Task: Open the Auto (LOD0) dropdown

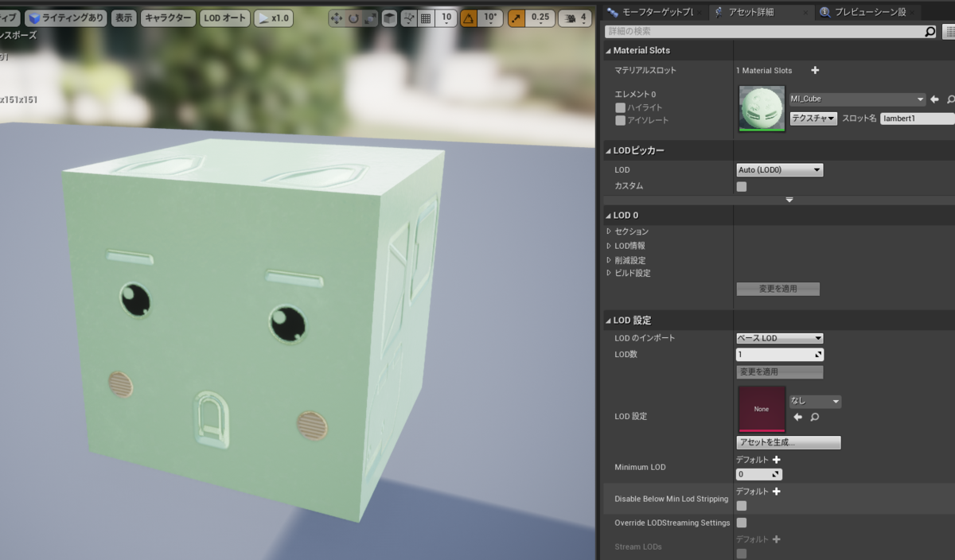Action: 780,170
